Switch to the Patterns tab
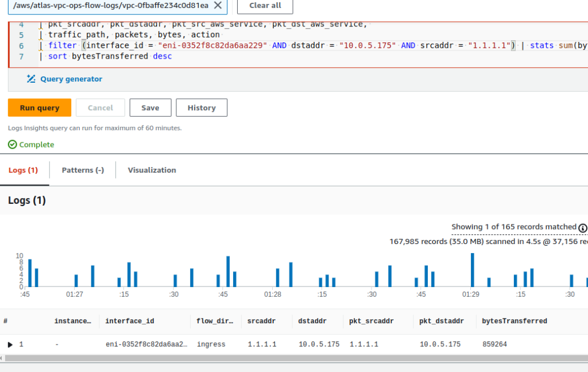This screenshot has width=588, height=372. point(82,170)
